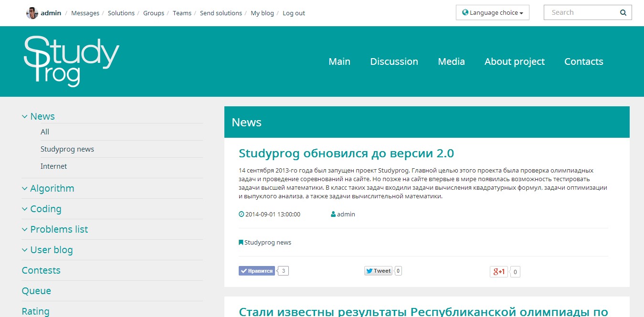Click the Google +1 button

(x=499, y=272)
